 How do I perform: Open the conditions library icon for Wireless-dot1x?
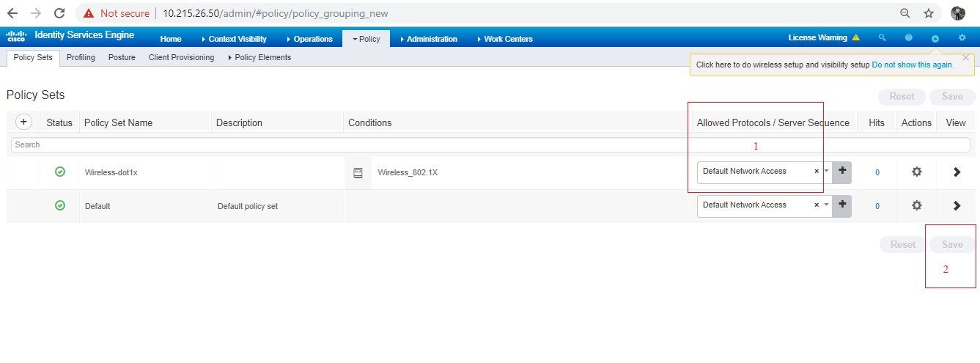358,173
